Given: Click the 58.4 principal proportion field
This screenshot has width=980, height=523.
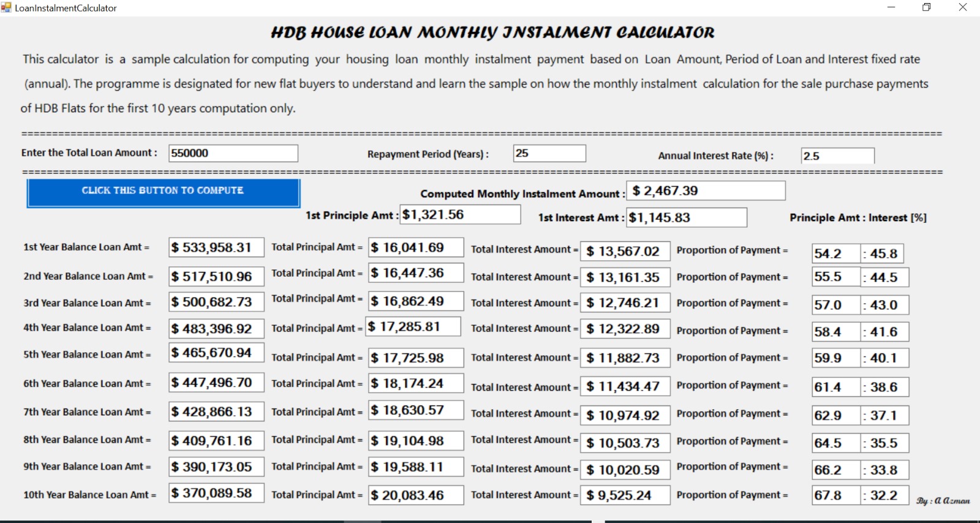Looking at the screenshot, I should tap(836, 332).
